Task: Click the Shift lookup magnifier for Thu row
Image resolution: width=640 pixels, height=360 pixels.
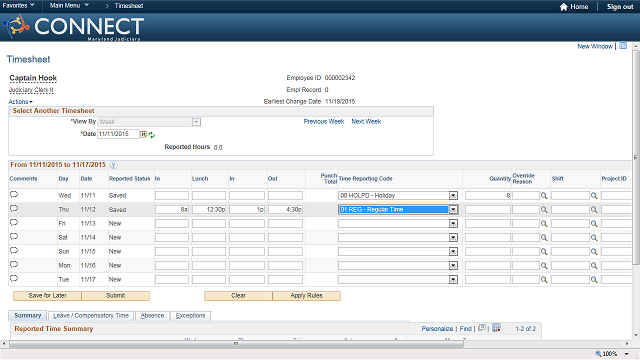Action: 594,210
